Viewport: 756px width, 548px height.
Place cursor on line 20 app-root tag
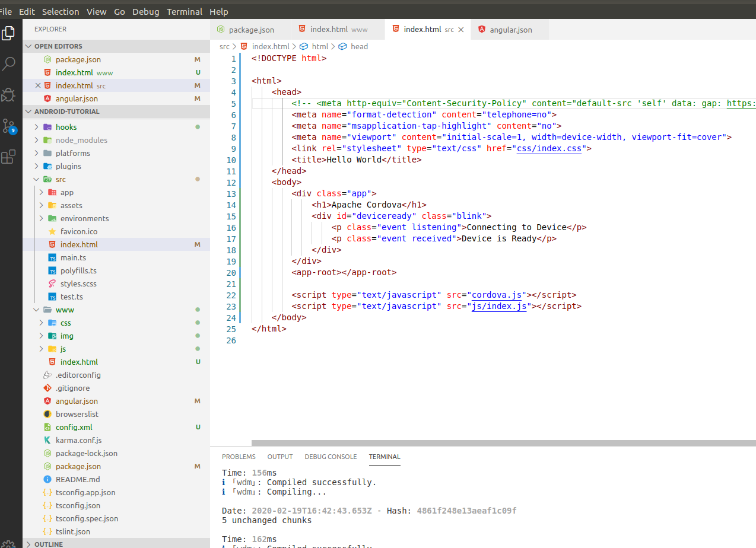click(x=344, y=272)
